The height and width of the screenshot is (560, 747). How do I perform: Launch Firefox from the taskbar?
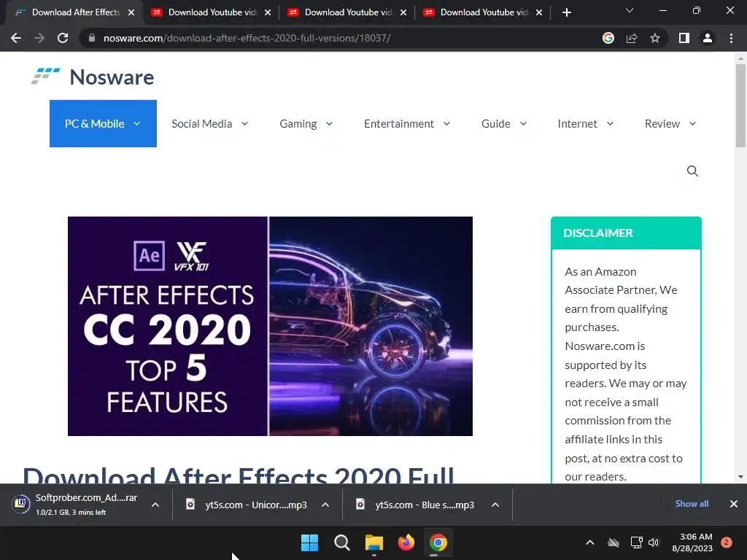click(406, 542)
